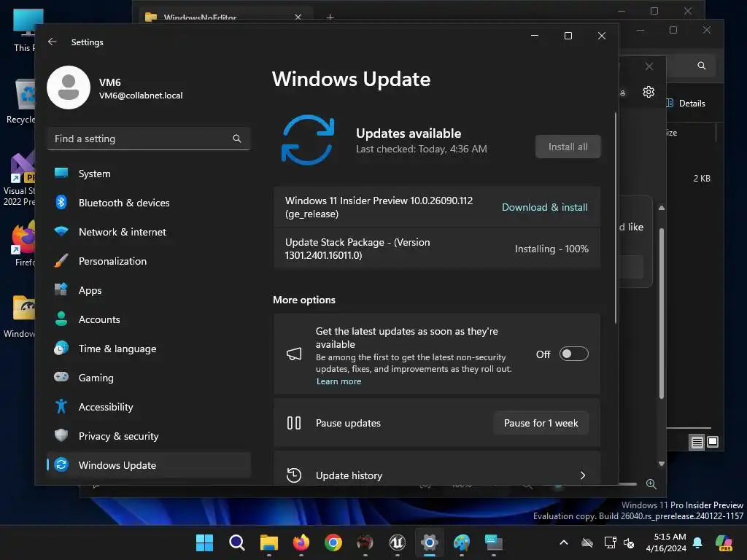Click scroll down arrow in background window
The image size is (747, 560).
[661, 463]
